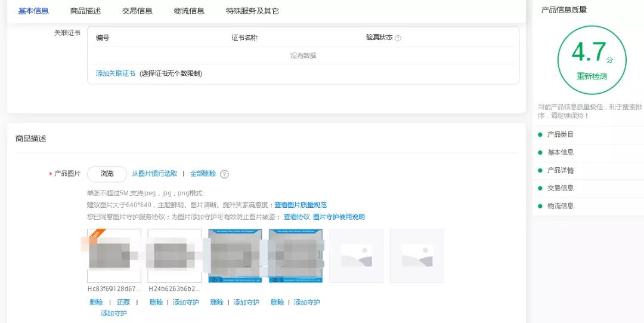Select the second product image thumbnail H24b6263b6b2
Viewport: 644px width, 323px height.
pos(175,256)
